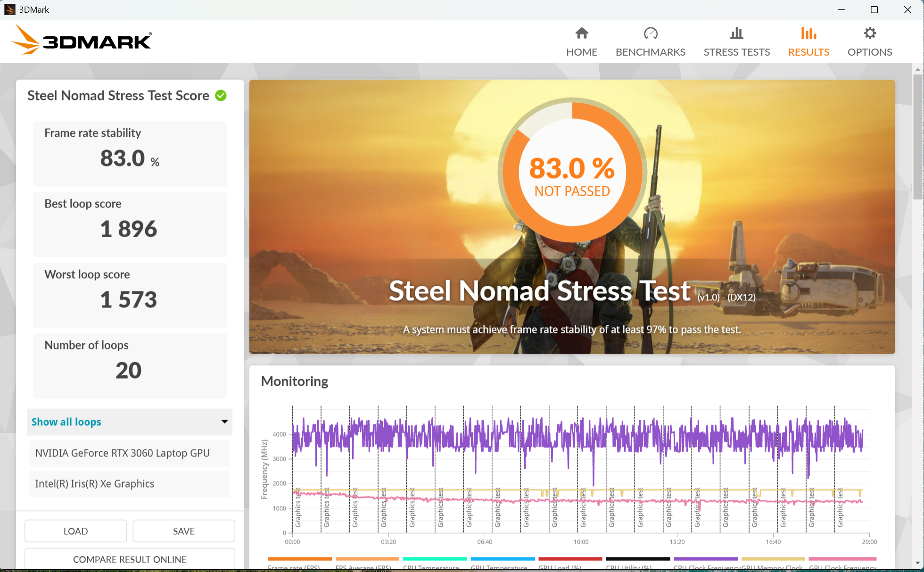This screenshot has height=572, width=924.
Task: Click the 16:40 time axis label
Action: (773, 542)
